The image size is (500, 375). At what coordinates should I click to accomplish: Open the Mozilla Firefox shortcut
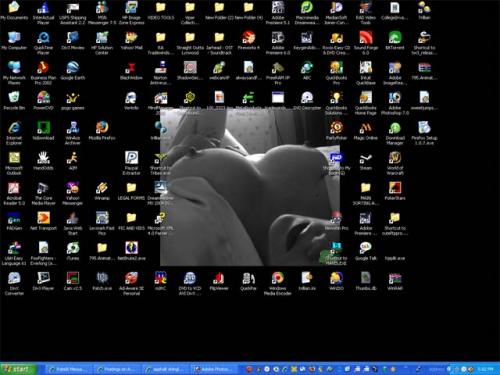click(102, 131)
